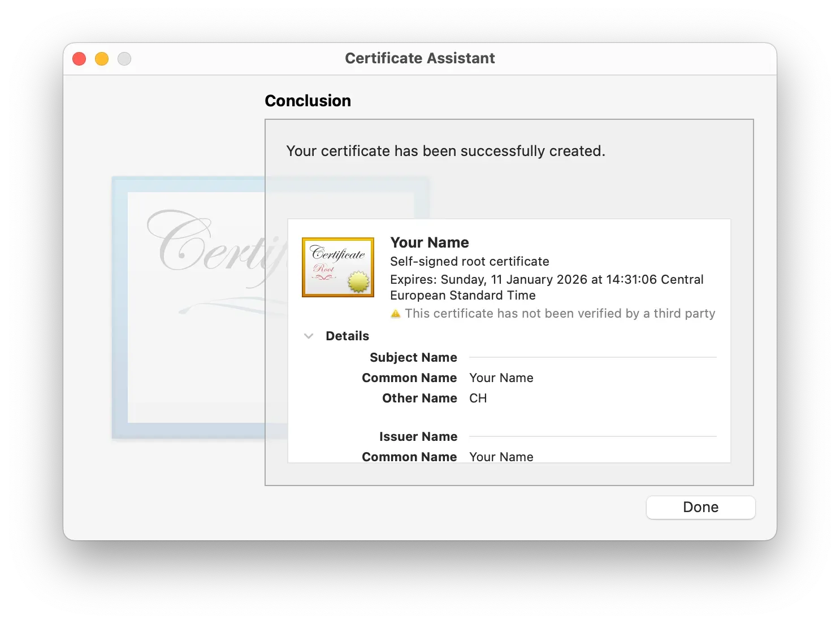The image size is (840, 624).
Task: Click the warning icon beside verification message
Action: pyautogui.click(x=396, y=313)
